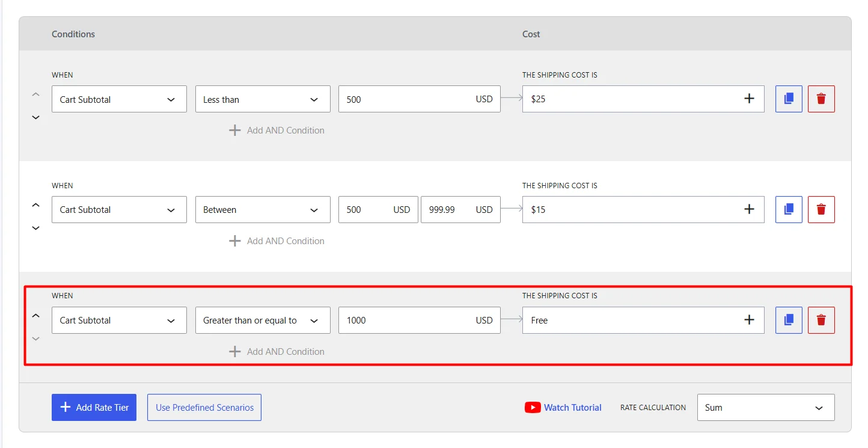Click plus icon in the Free cost field

[x=749, y=320]
